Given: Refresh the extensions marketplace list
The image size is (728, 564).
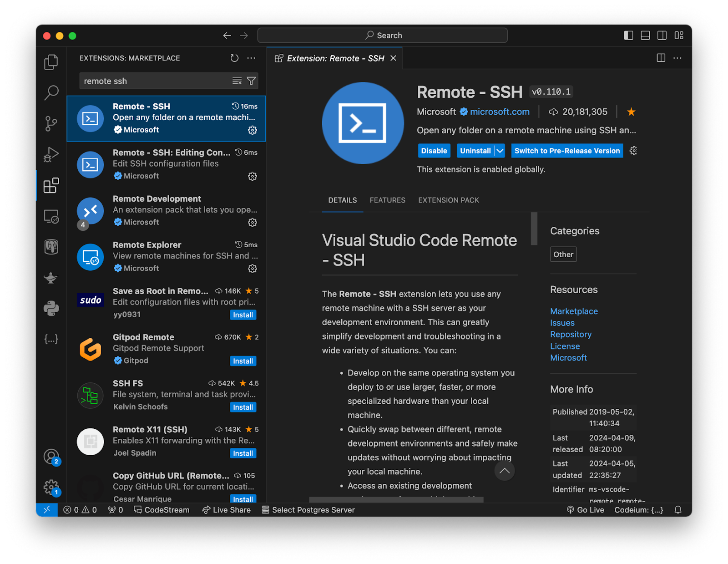Looking at the screenshot, I should coord(234,58).
